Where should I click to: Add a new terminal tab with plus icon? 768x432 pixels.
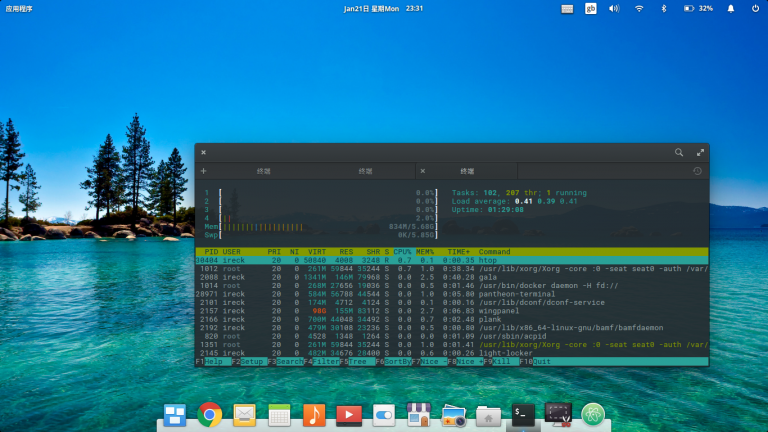[204, 171]
